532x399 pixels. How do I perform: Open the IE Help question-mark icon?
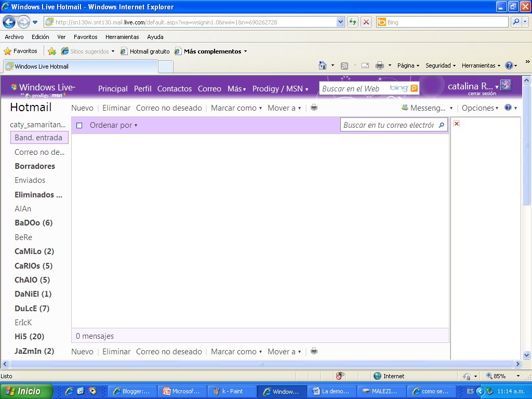pos(509,65)
